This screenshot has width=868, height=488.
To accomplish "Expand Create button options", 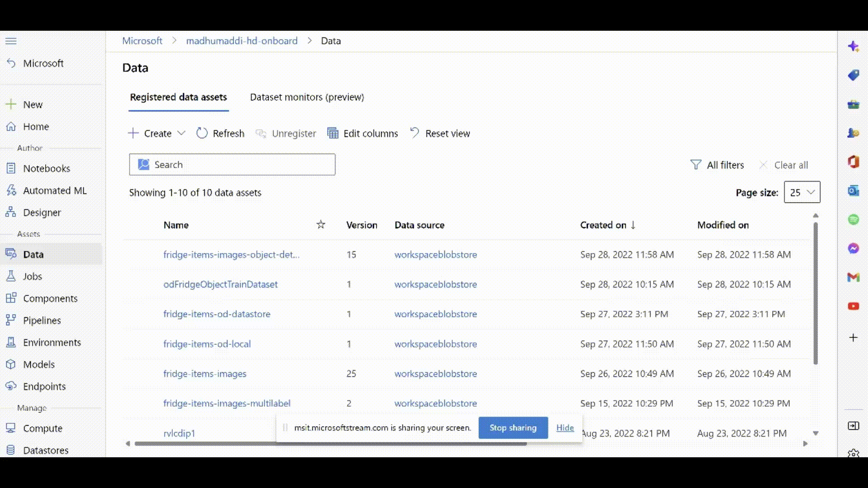I will [x=181, y=133].
